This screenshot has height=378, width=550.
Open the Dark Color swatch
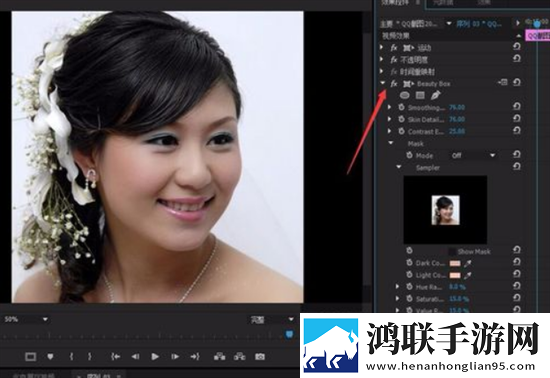point(455,263)
